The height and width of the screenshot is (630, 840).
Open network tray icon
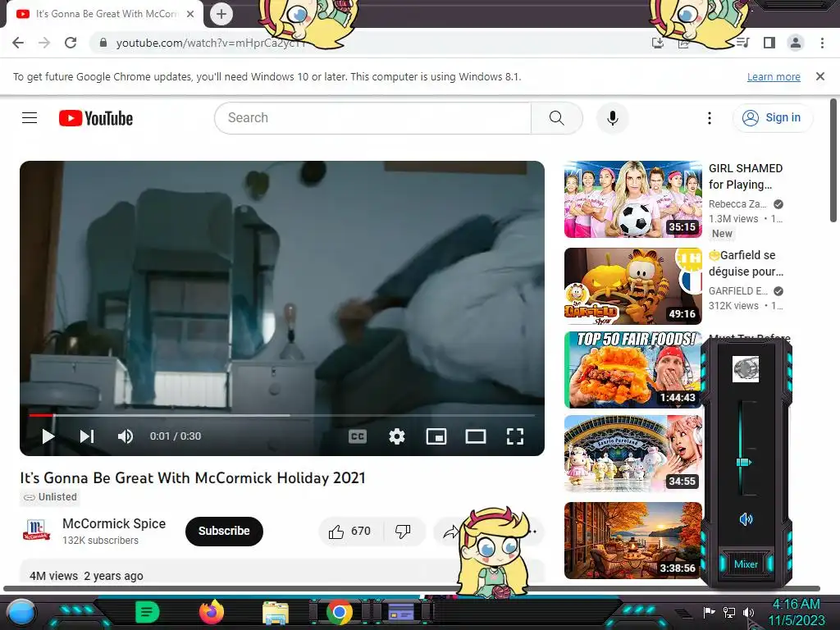[728, 612]
